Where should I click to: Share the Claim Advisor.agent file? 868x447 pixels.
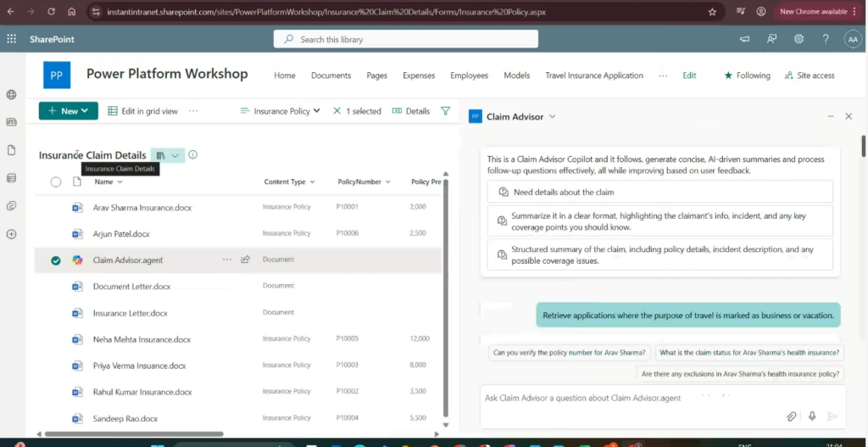(246, 260)
